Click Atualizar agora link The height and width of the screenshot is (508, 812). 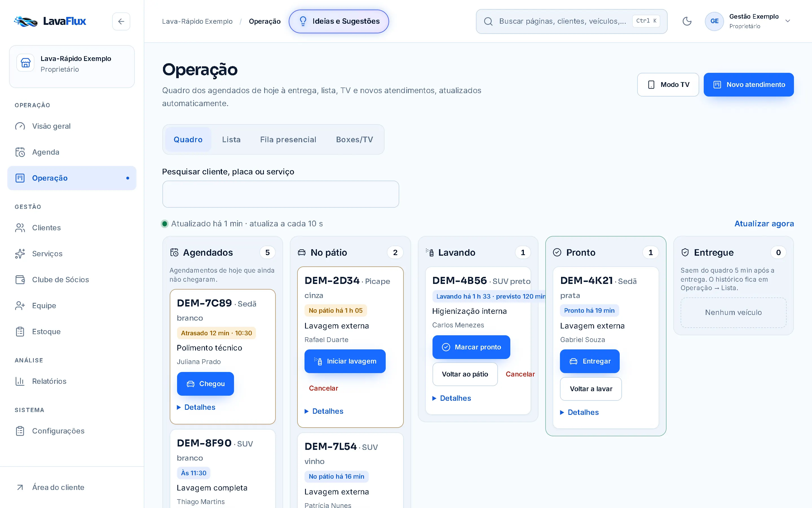point(764,224)
